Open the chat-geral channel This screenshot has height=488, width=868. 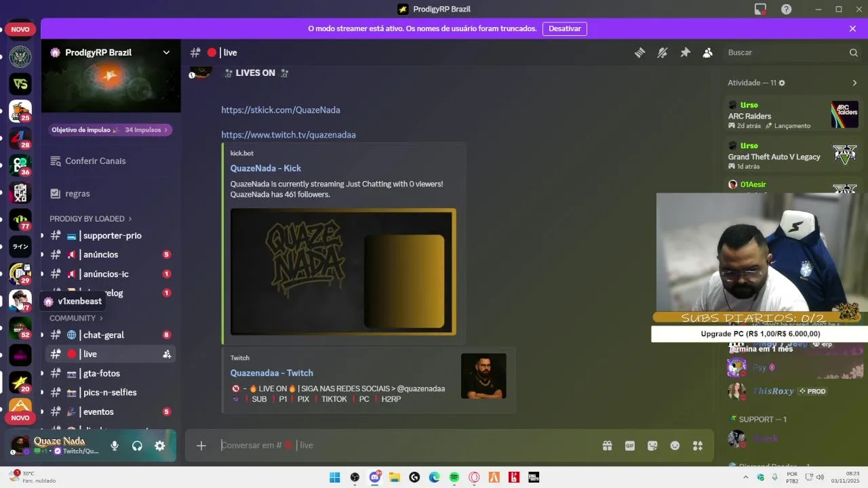tap(111, 335)
